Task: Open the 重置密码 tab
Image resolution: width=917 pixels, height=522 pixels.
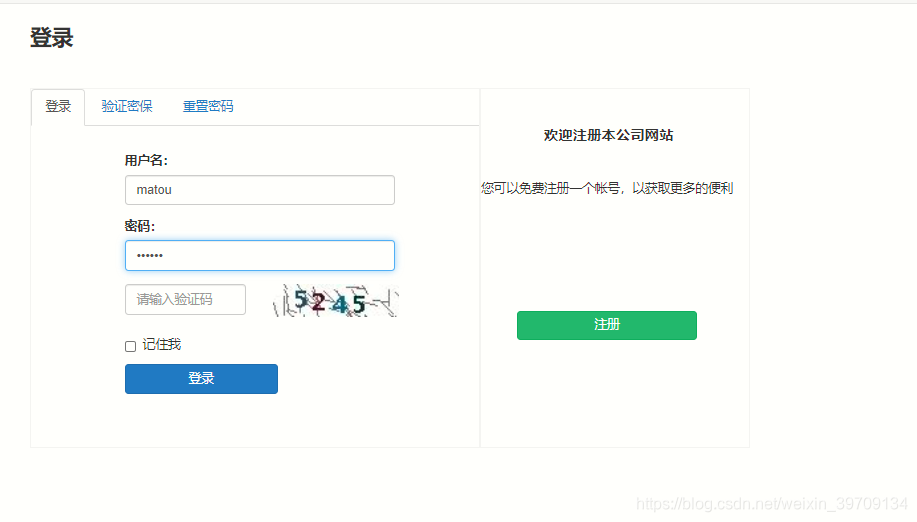Action: [208, 106]
